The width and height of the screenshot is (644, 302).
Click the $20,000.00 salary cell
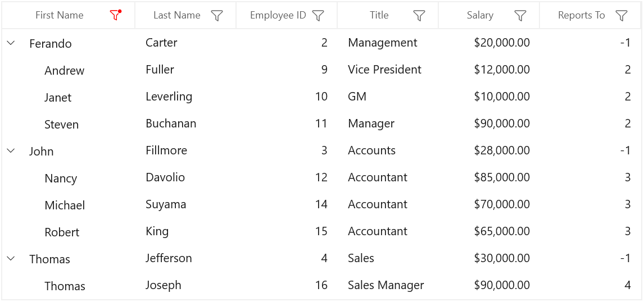(502, 42)
